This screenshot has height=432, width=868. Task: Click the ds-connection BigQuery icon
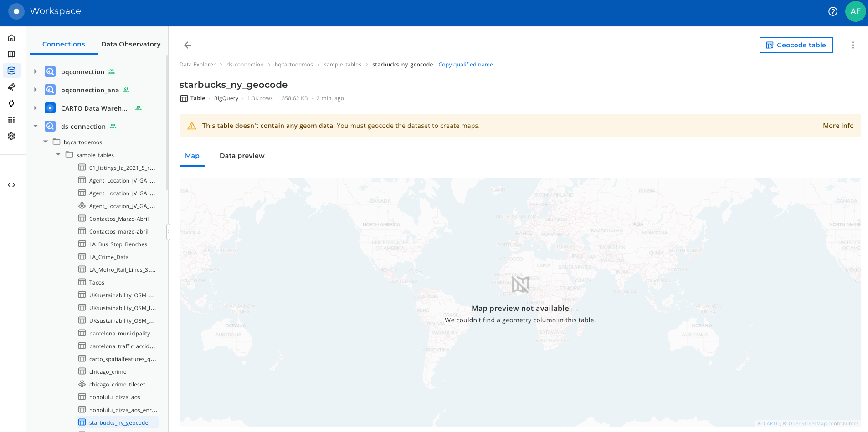(50, 126)
